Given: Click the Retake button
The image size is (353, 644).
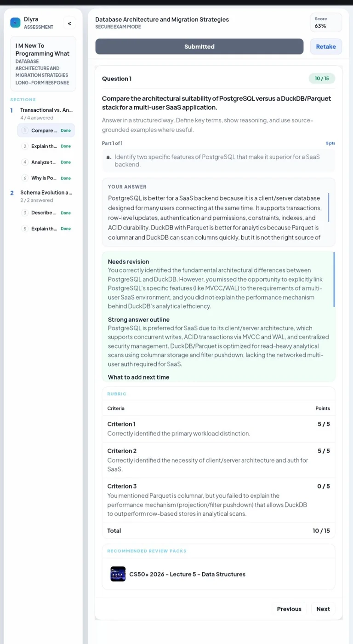Looking at the screenshot, I should (x=326, y=46).
